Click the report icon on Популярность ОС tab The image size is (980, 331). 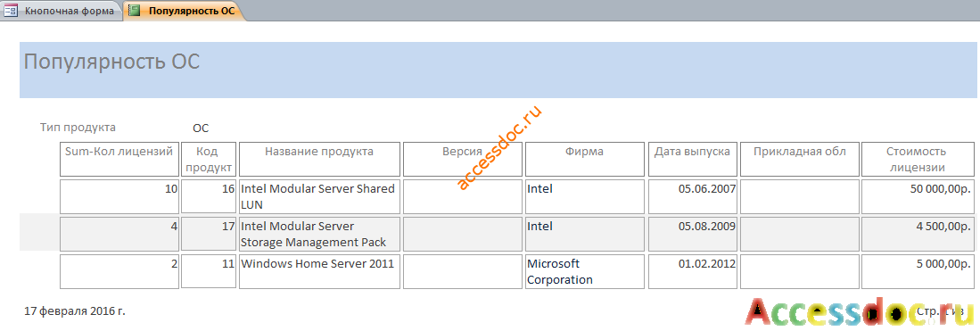click(134, 11)
